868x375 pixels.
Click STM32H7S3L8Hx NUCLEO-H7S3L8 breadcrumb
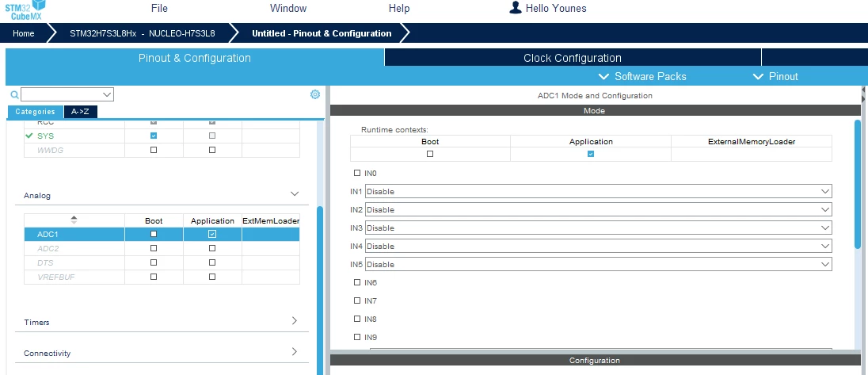pos(143,33)
